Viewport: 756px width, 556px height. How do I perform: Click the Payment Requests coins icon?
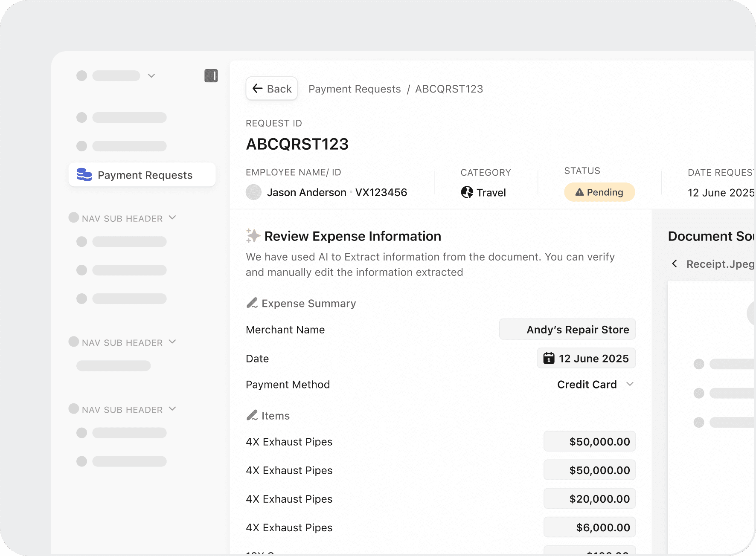tap(84, 175)
